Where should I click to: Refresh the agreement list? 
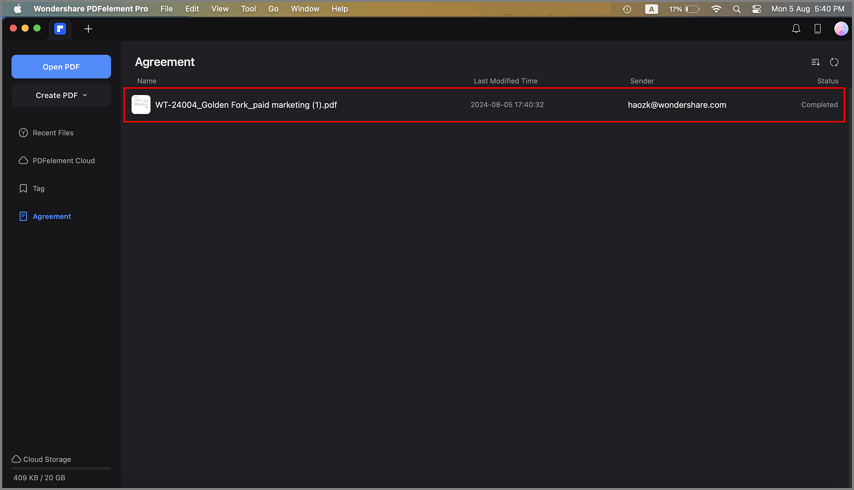coord(834,62)
